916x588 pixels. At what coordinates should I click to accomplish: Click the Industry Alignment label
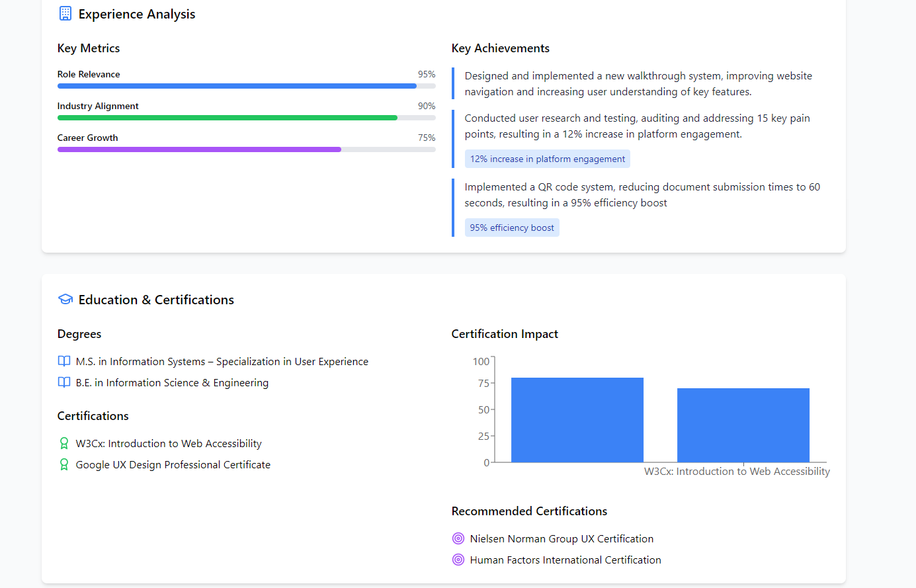(x=98, y=106)
